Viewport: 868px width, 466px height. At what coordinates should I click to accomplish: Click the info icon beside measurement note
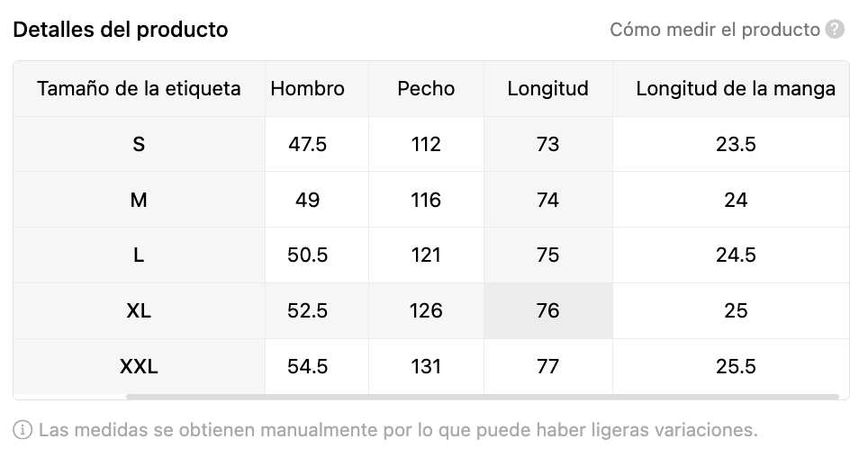[x=23, y=429]
